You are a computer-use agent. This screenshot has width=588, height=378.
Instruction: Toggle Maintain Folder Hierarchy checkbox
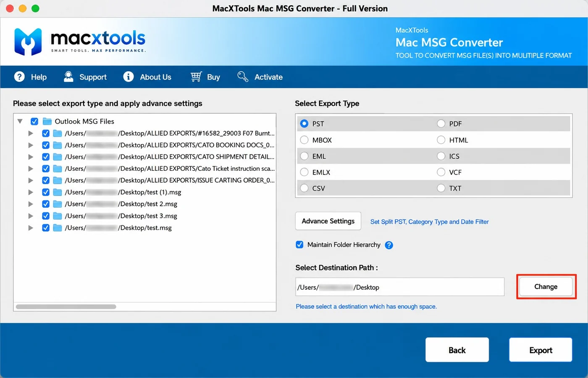(299, 245)
